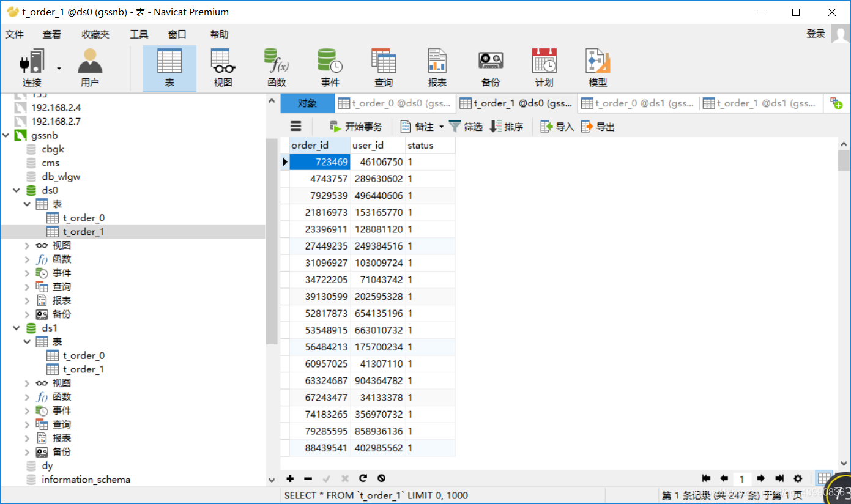The height and width of the screenshot is (504, 851).
Task: Switch to the 对象 tab
Action: pyautogui.click(x=308, y=103)
